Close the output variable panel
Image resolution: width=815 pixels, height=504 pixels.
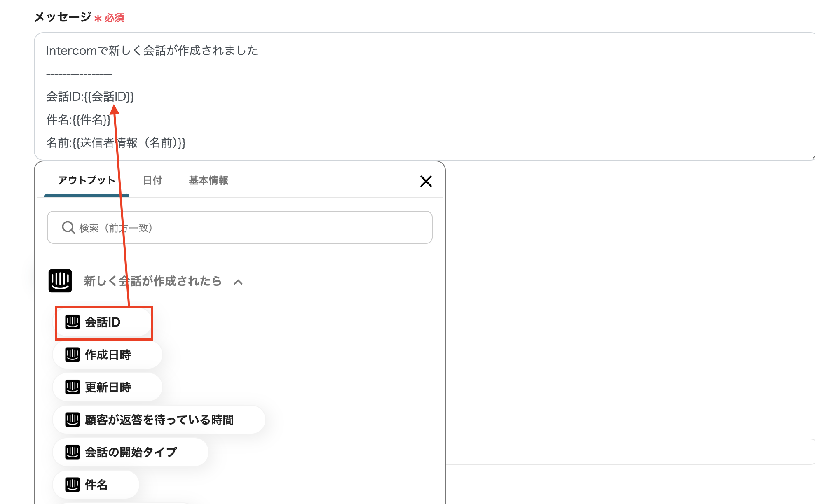point(426,181)
